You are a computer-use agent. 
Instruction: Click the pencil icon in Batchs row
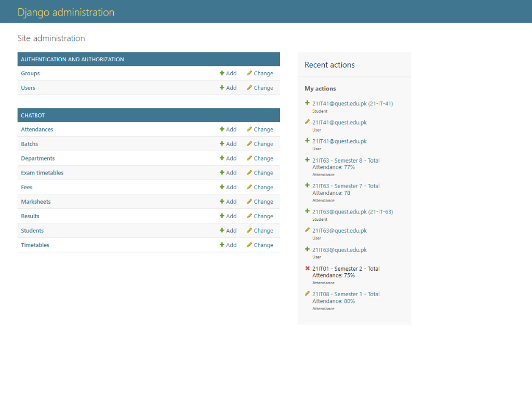pos(249,144)
